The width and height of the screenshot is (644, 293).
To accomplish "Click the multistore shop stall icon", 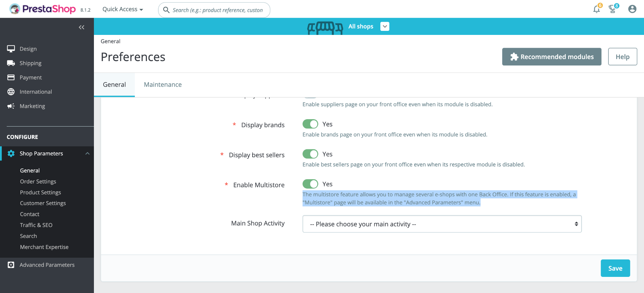I will pos(325,28).
